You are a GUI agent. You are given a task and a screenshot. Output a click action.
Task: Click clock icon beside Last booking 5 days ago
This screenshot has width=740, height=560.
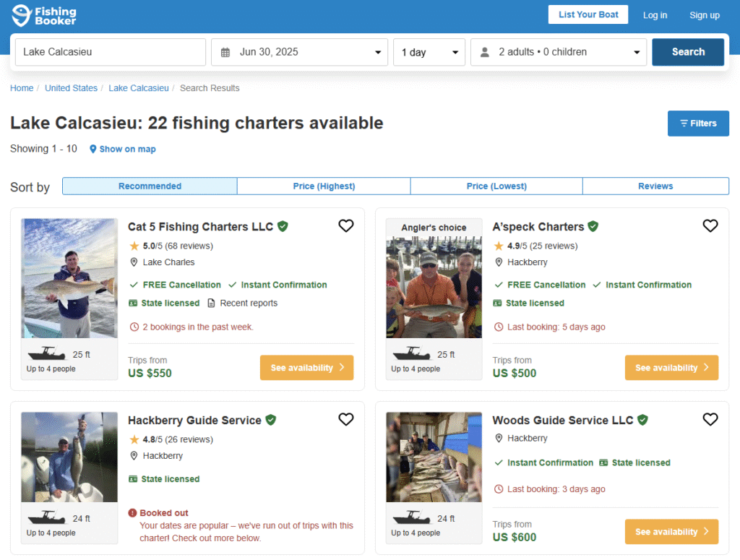click(499, 327)
